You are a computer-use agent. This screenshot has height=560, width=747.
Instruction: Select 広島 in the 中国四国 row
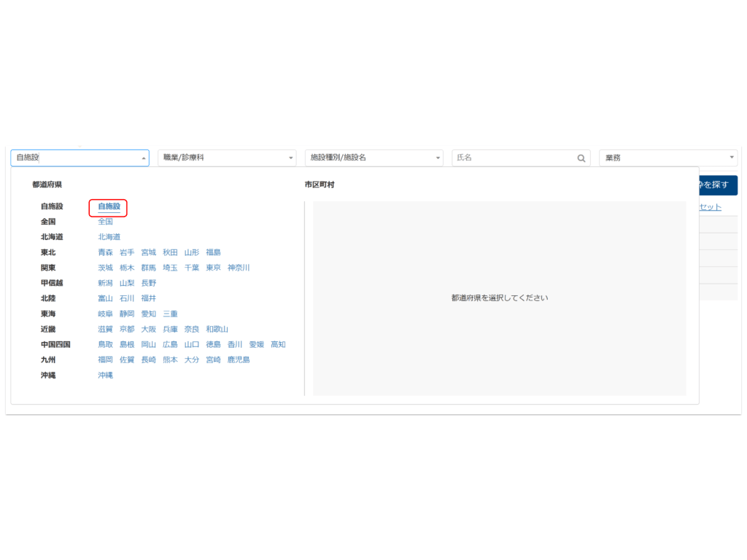point(170,345)
